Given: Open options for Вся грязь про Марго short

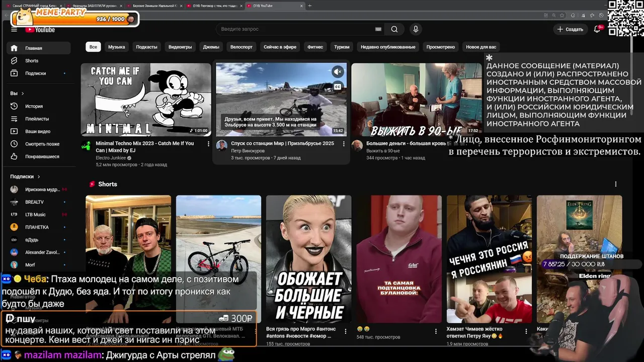Looking at the screenshot, I should (346, 330).
